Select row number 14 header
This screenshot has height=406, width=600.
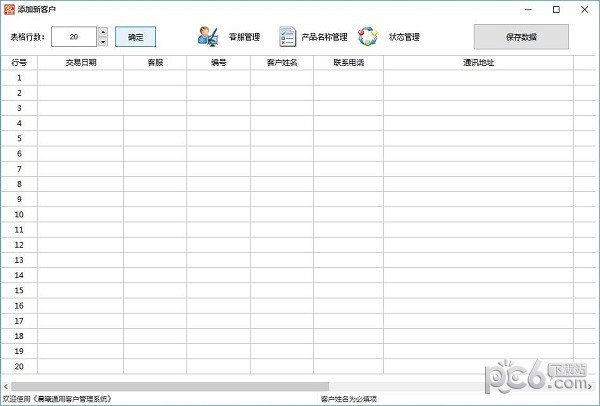19,276
